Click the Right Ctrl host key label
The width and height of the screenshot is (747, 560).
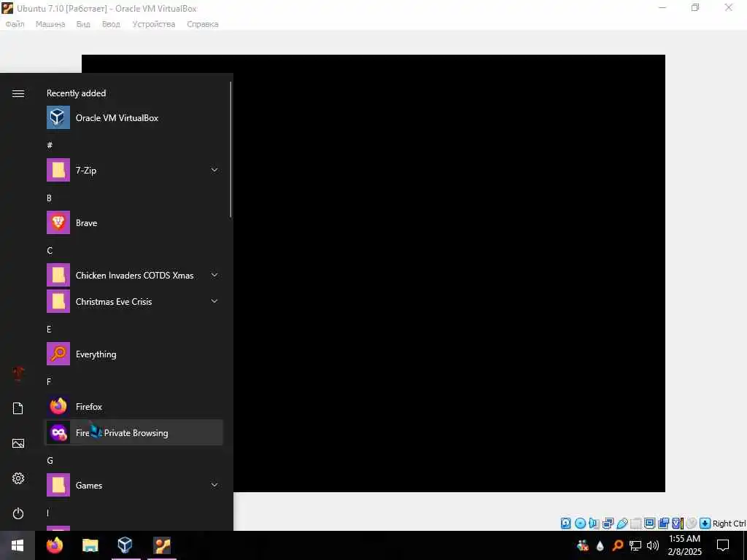729,524
